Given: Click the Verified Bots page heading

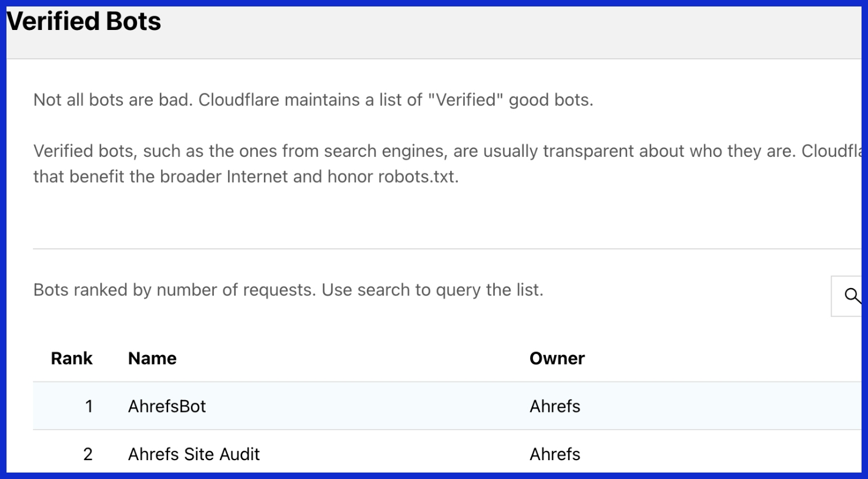Looking at the screenshot, I should coord(84,22).
